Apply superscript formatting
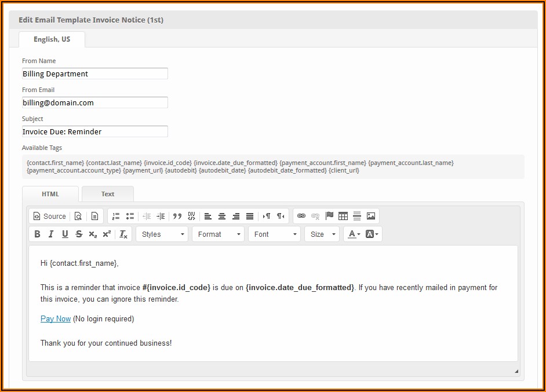Viewport: 546px width, 392px height. (x=107, y=234)
